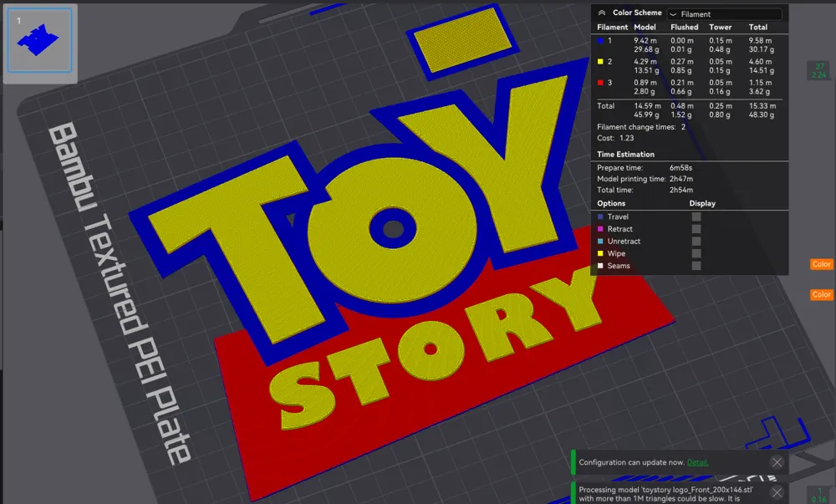Viewport: 836px width, 504px height.
Task: Click the Total time value 2h54m
Action: 681,191
